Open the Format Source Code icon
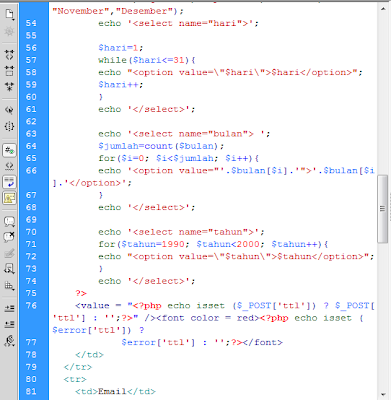This screenshot has width=391, height=400. pyautogui.click(x=9, y=340)
